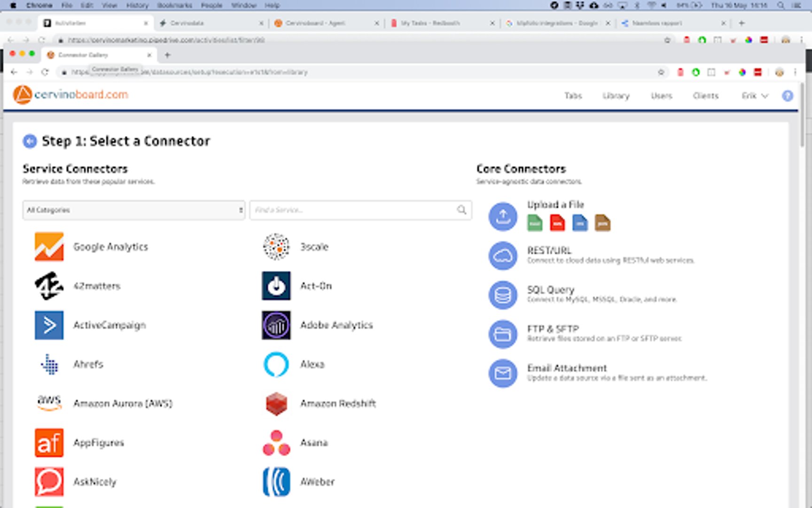
Task: Select the Upload a File icon
Action: (x=503, y=216)
